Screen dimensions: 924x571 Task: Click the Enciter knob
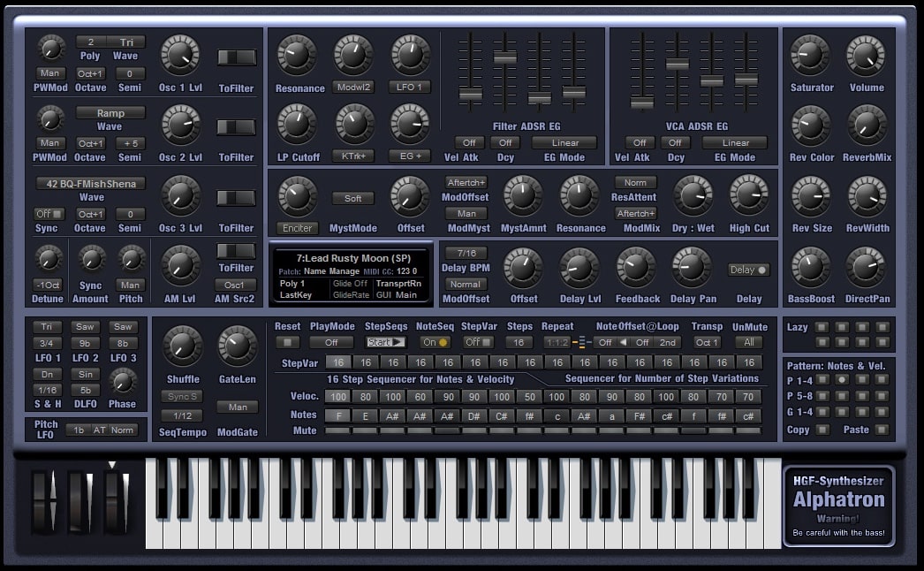tap(297, 198)
